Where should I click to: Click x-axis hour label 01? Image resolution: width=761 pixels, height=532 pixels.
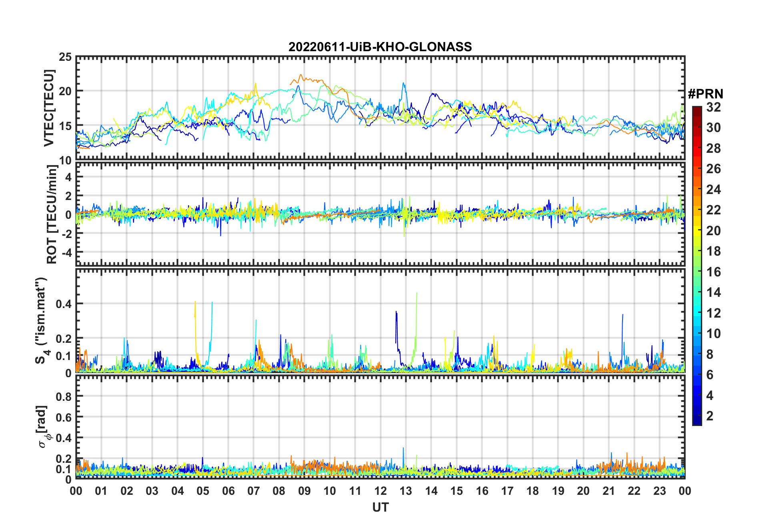[101, 491]
